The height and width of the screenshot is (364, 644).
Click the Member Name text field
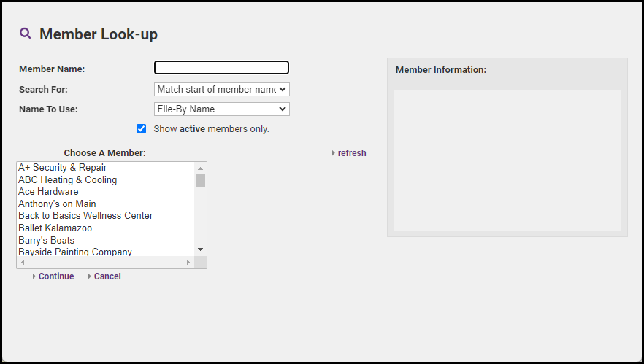[222, 68]
